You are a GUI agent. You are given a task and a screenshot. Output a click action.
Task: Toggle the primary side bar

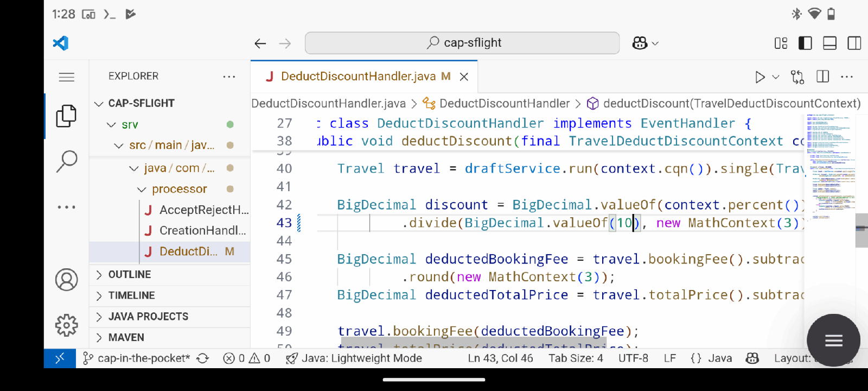point(805,43)
